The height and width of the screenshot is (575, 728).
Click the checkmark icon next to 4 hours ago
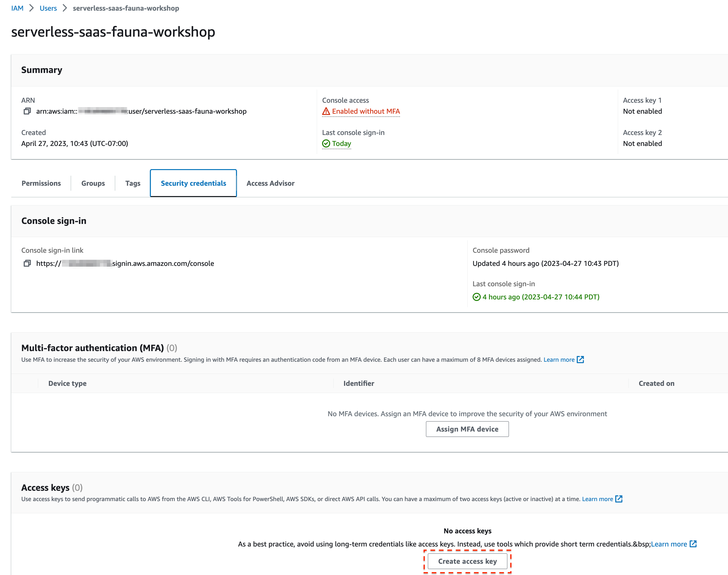click(476, 297)
